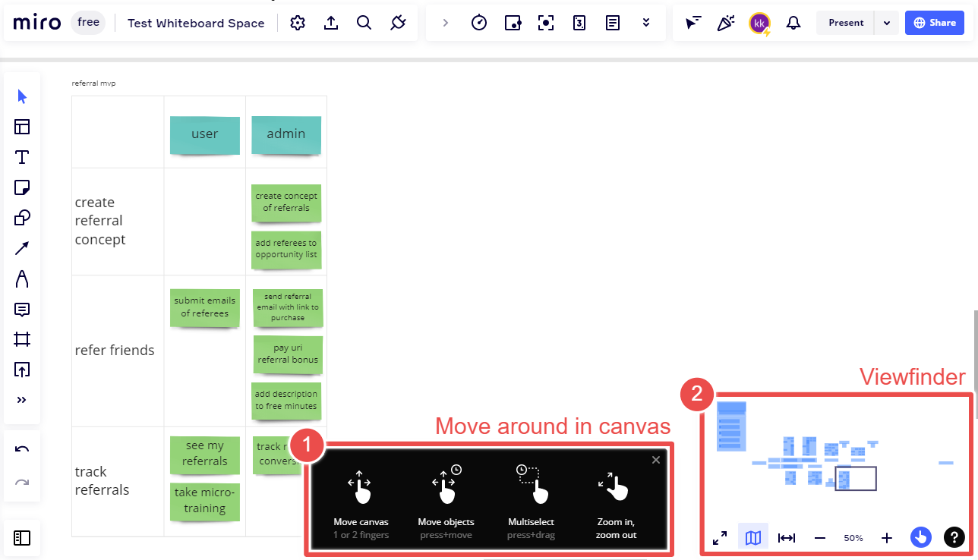Open the kk user avatar

tap(759, 24)
